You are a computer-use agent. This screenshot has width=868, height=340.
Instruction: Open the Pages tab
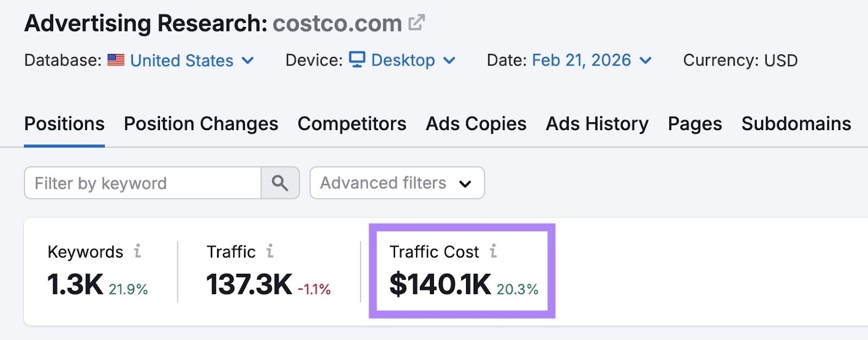(x=695, y=124)
